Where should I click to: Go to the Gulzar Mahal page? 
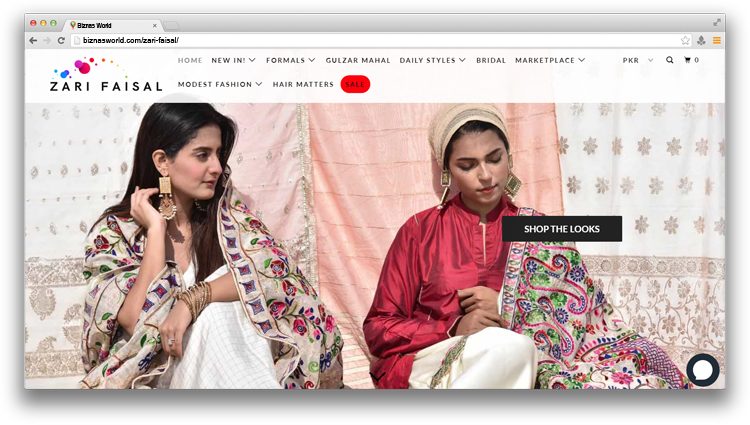tap(358, 60)
